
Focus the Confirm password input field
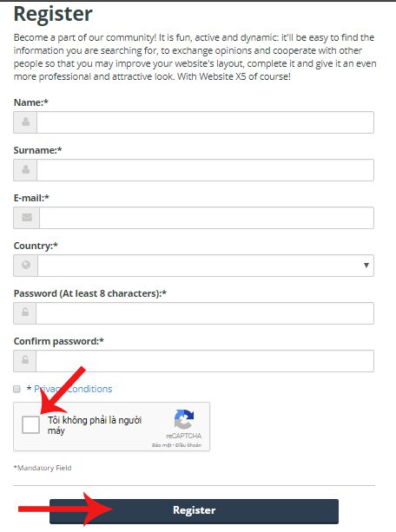point(205,361)
